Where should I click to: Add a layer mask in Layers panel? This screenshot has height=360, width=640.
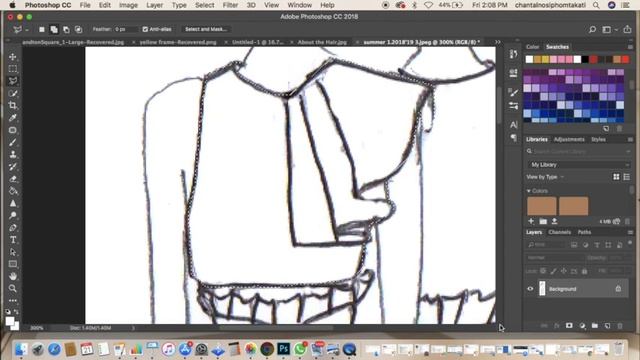tap(569, 326)
